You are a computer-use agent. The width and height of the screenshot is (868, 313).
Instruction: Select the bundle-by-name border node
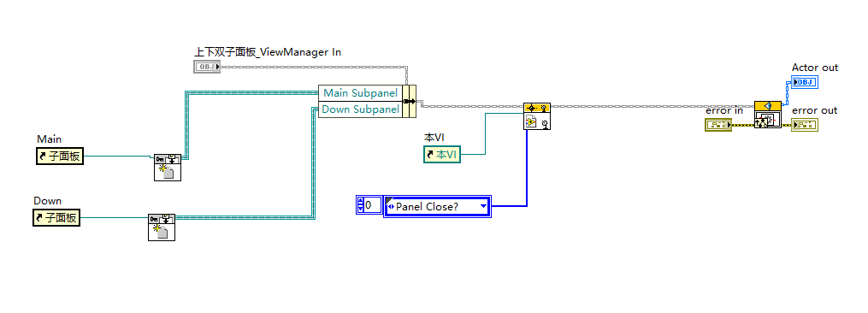409,101
